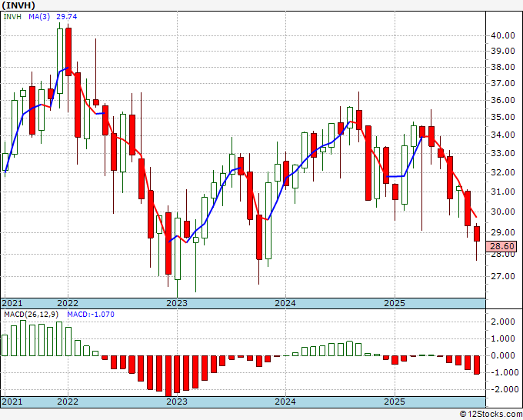Viewport: 523px width, 420px height.
Task: Click the 31.00 price axis label
Action: point(503,192)
